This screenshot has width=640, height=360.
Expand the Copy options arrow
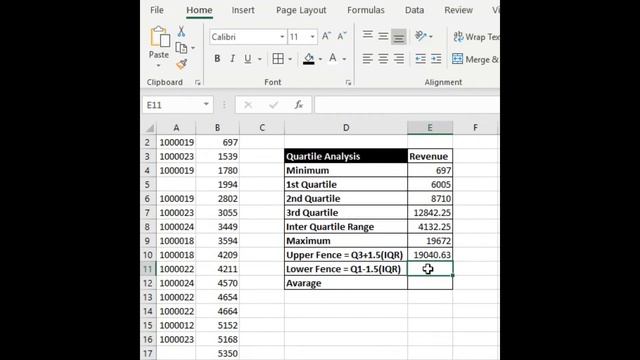tap(193, 48)
